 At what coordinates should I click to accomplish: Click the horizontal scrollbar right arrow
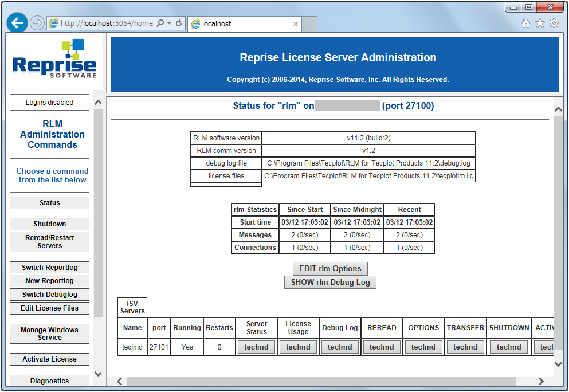(x=541, y=381)
